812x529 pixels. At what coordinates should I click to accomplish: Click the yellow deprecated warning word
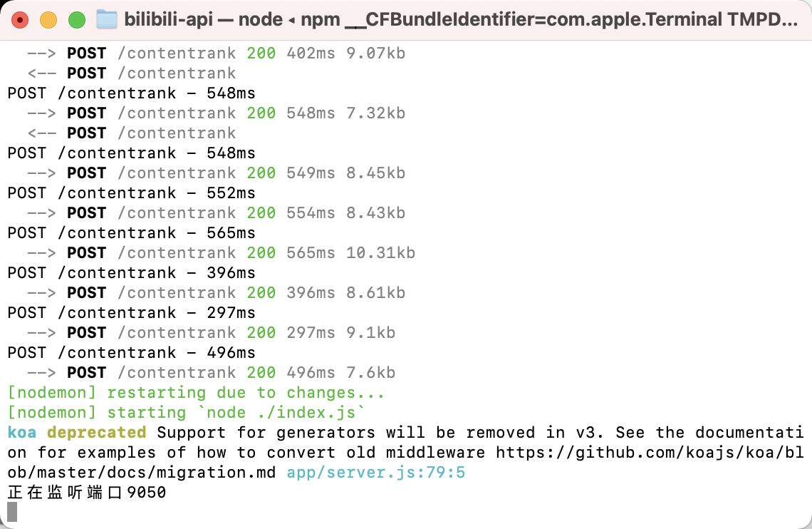click(97, 432)
